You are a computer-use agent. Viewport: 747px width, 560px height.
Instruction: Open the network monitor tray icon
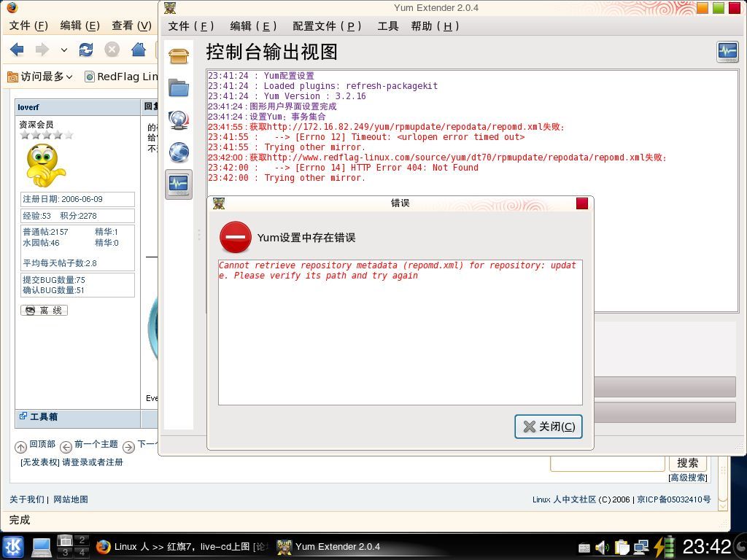641,548
